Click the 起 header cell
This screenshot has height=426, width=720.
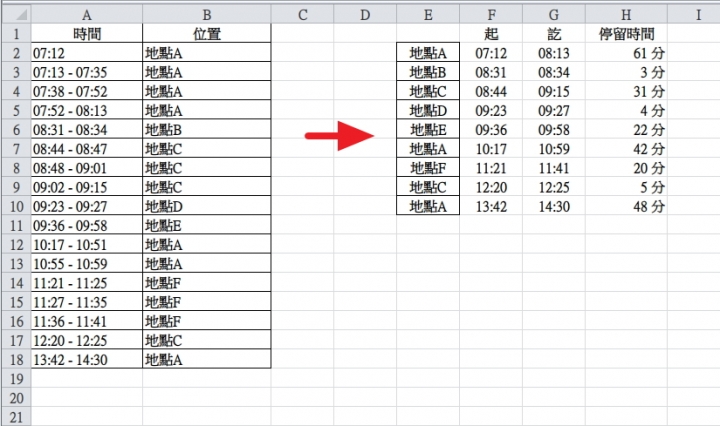click(491, 33)
